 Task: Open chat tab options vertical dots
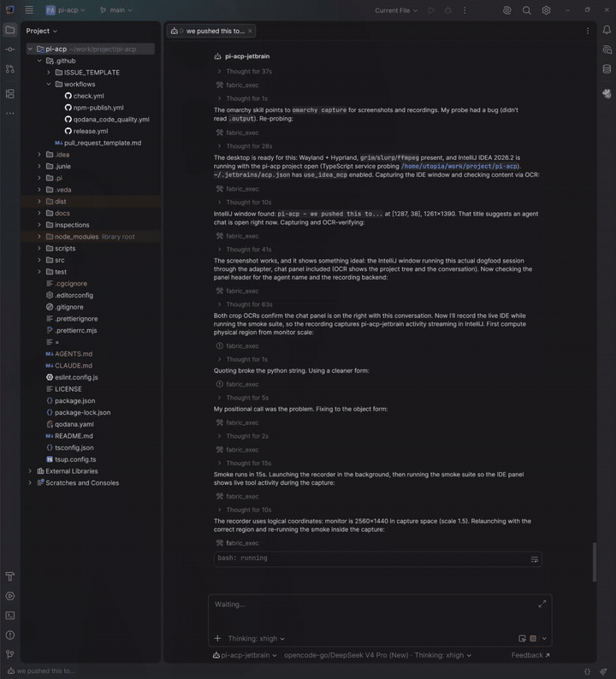click(588, 31)
